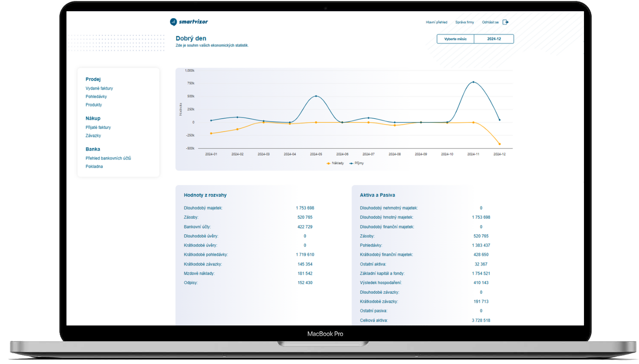This screenshot has width=639, height=364.
Task: Click the Vyberte měsíc selector label
Action: (455, 39)
